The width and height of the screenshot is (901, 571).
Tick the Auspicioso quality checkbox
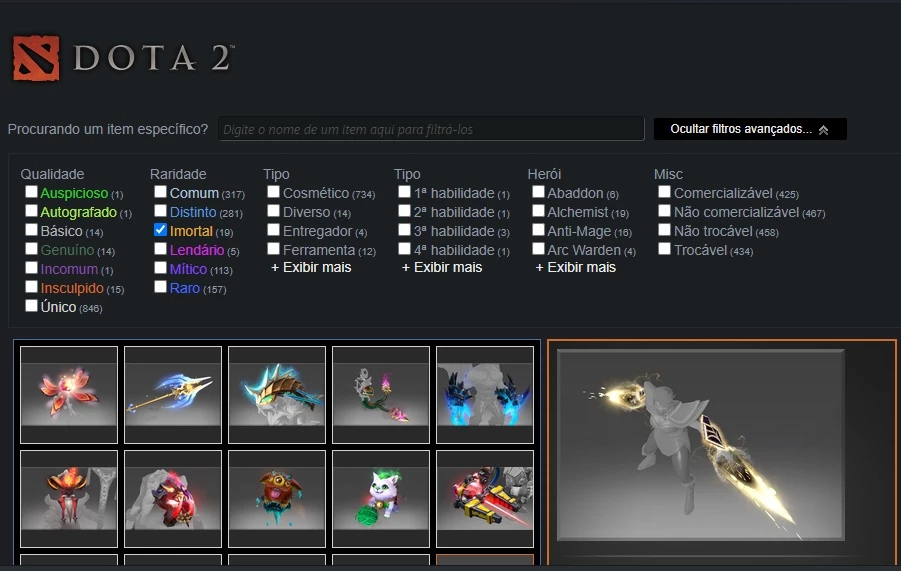tap(32, 192)
